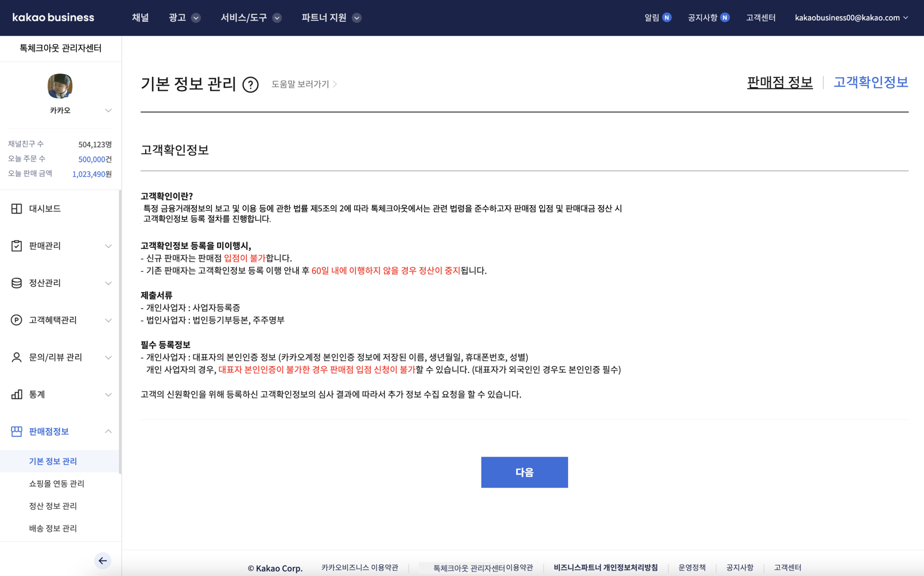This screenshot has height=576, width=924.
Task: Click the 고객혜택관리 point icon
Action: coord(17,320)
